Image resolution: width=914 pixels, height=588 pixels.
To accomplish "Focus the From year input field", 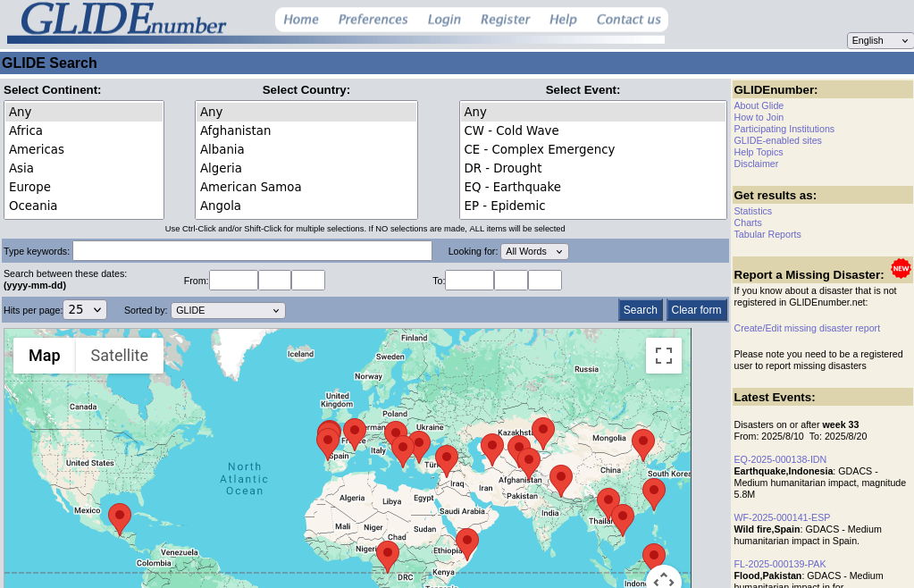I will tap(233, 281).
